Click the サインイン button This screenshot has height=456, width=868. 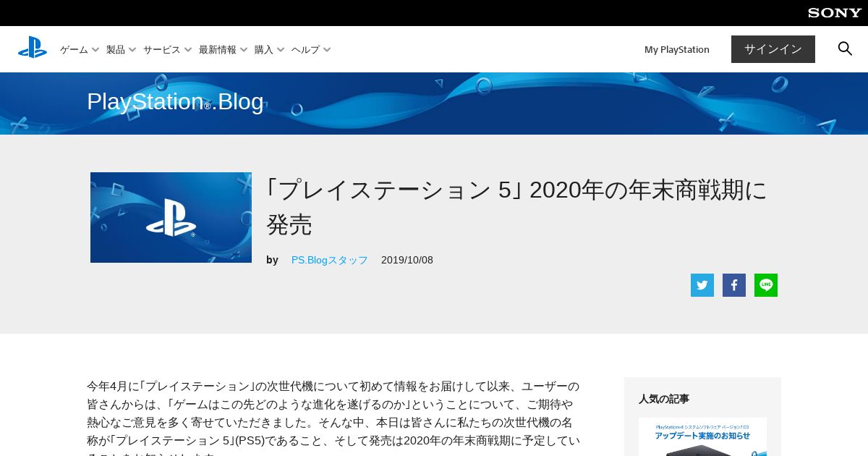tap(773, 49)
